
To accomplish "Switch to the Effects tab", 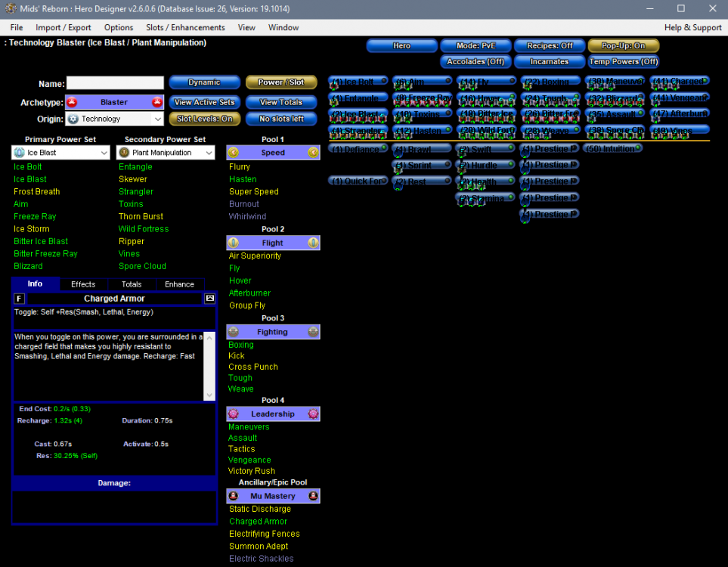I will point(83,284).
